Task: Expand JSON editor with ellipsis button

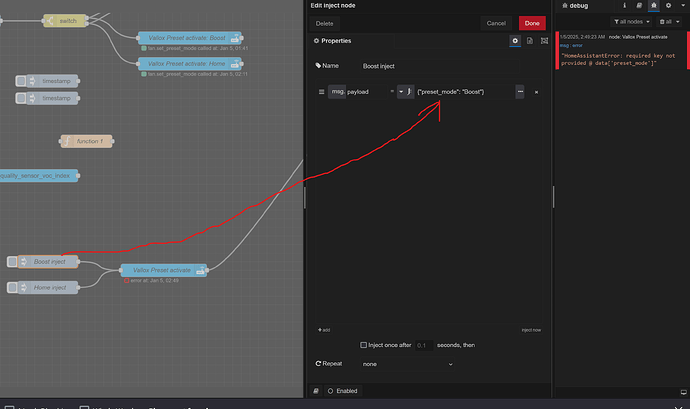Action: 520,92
